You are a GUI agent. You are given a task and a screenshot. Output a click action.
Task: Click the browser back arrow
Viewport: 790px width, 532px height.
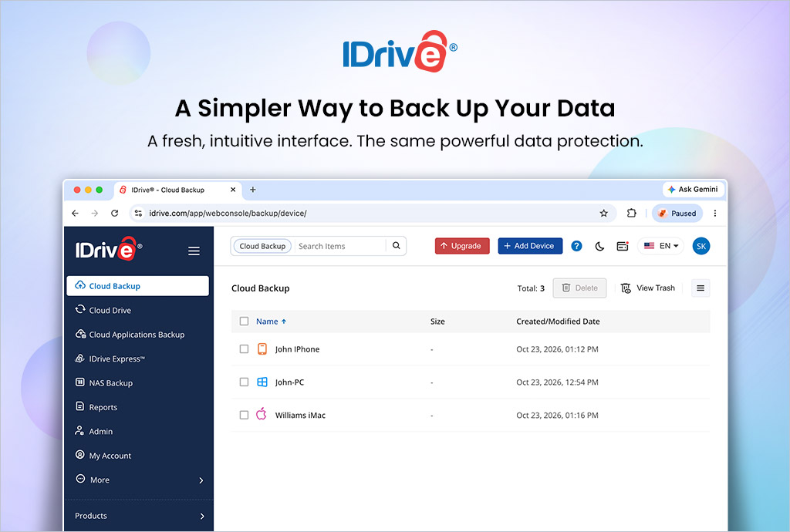75,214
